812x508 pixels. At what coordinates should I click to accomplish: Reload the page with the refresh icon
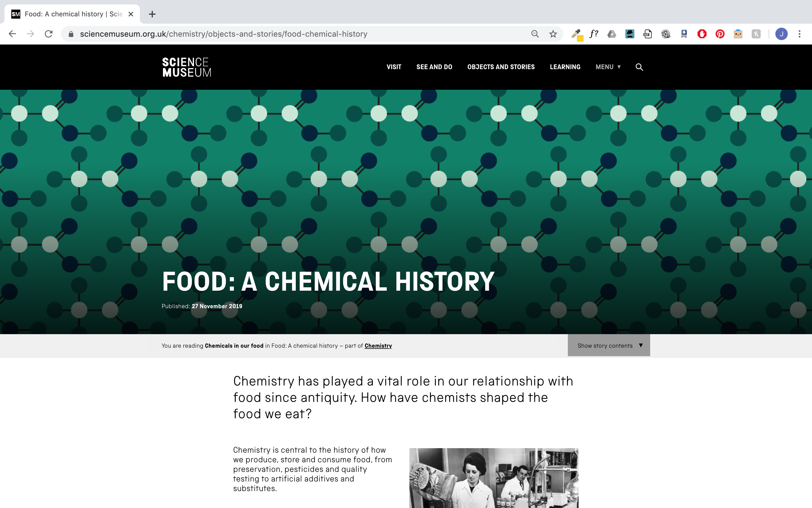coord(49,34)
